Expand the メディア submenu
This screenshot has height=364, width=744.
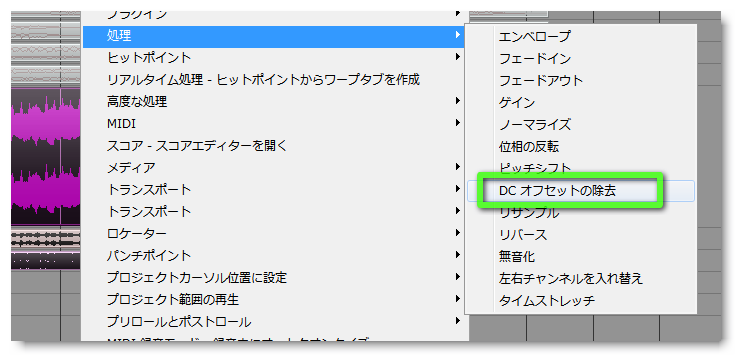[x=275, y=167]
